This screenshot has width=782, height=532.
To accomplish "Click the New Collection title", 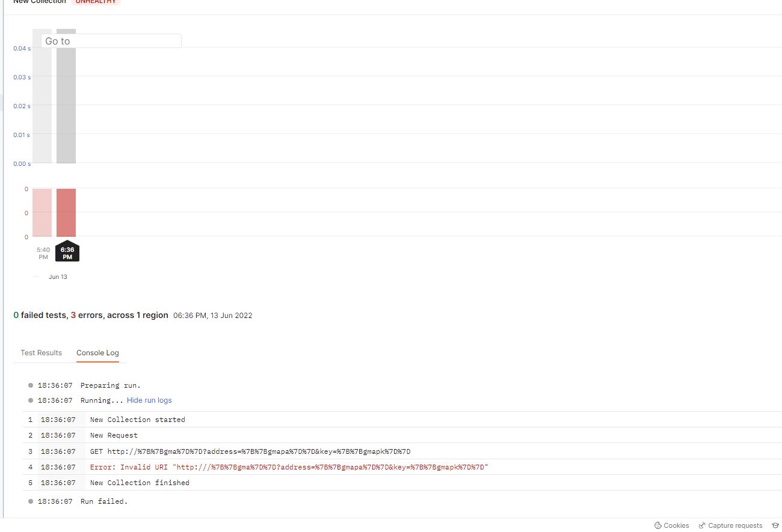I will (38, 2).
